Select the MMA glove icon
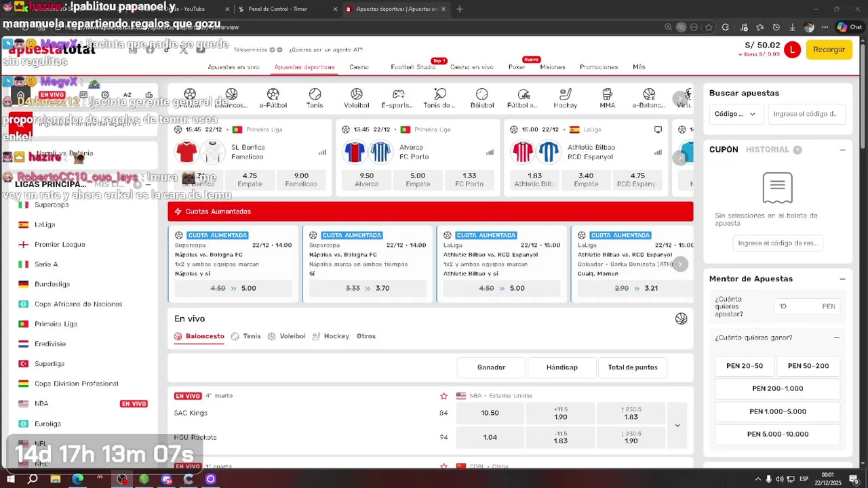The height and width of the screenshot is (488, 868). coord(607,94)
